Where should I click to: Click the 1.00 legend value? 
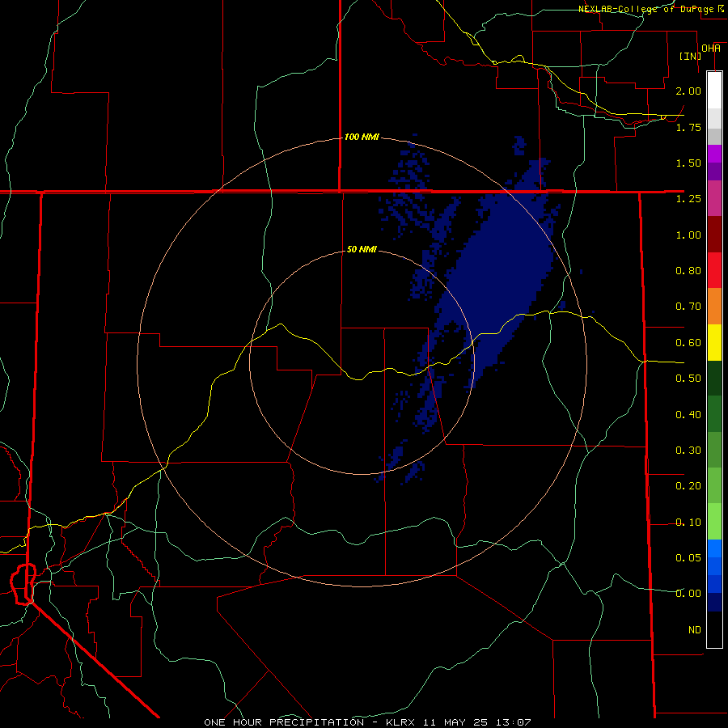[688, 235]
